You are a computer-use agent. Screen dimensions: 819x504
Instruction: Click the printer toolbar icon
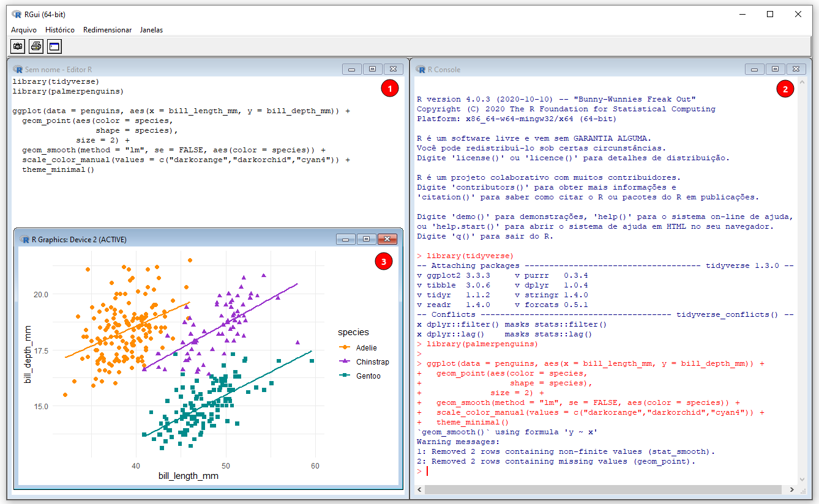coord(36,46)
